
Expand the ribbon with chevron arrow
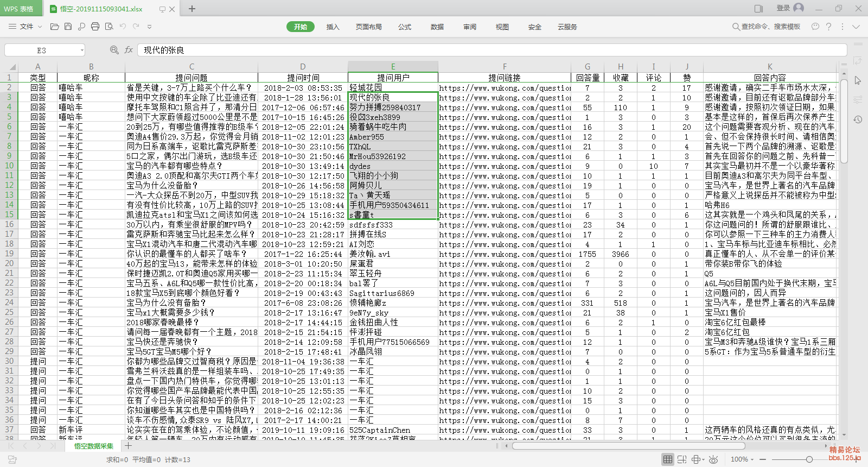click(856, 26)
